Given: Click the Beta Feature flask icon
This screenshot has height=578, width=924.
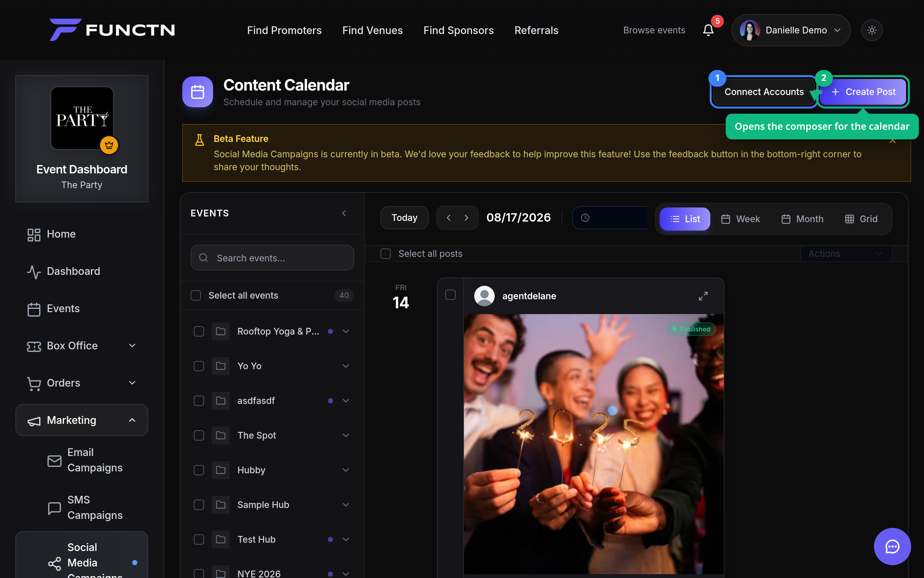Looking at the screenshot, I should [x=199, y=140].
